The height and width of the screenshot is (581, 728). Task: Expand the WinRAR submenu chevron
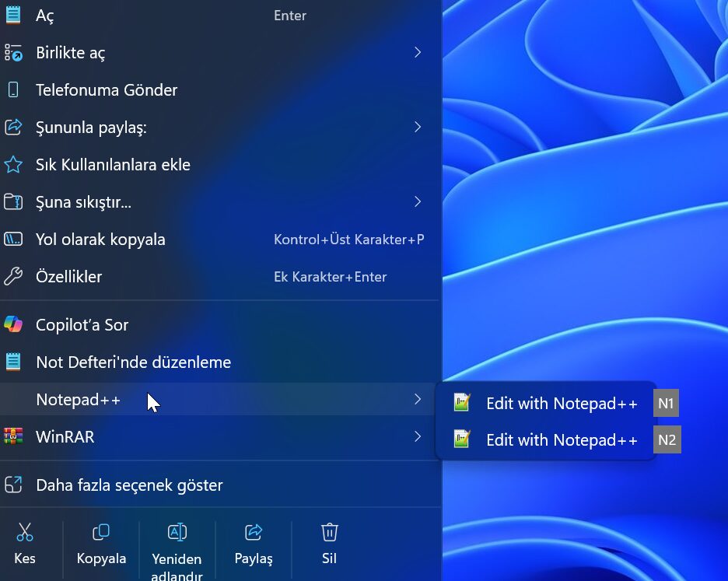418,436
